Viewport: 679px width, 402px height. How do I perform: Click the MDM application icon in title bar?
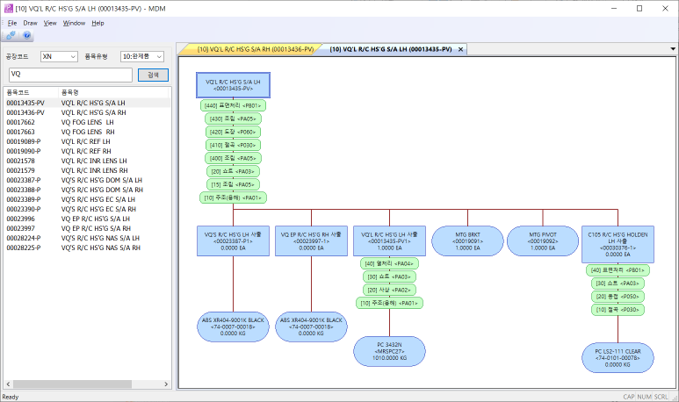point(9,8)
